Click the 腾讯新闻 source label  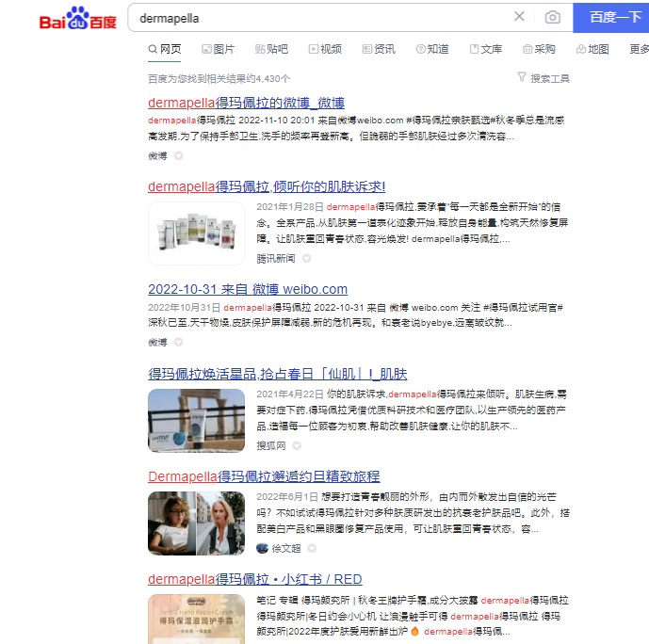[x=276, y=259]
